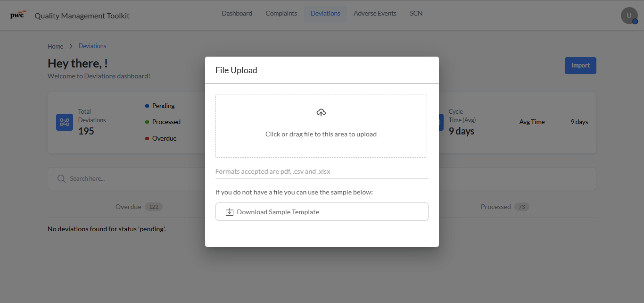The width and height of the screenshot is (644, 303).
Task: Click the search magnifier icon
Action: pos(61,178)
